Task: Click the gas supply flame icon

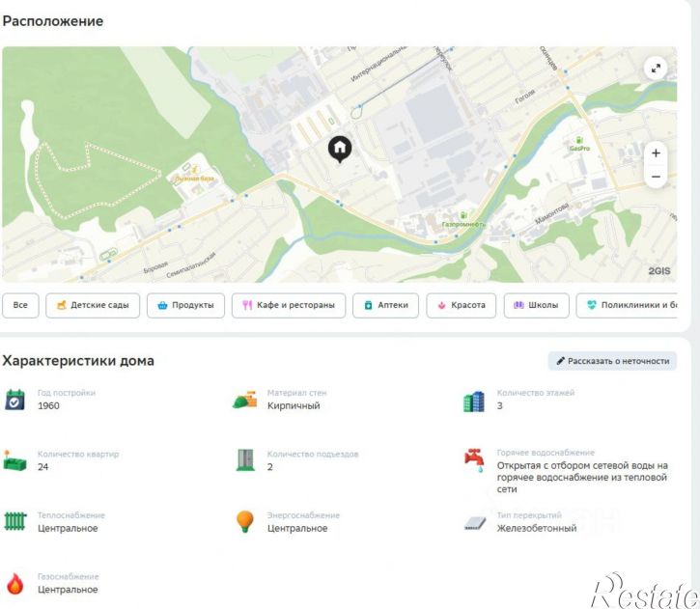Action: 15,583
